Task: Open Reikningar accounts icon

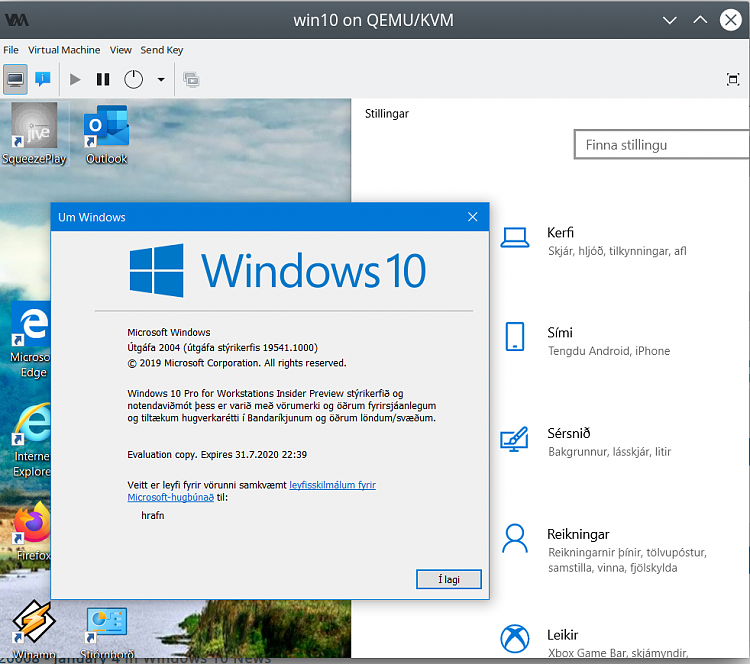Action: [515, 539]
